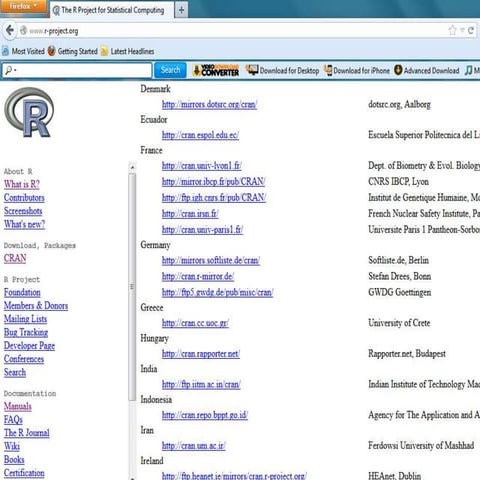Click the R logo image
This screenshot has height=480, width=480.
[x=29, y=112]
